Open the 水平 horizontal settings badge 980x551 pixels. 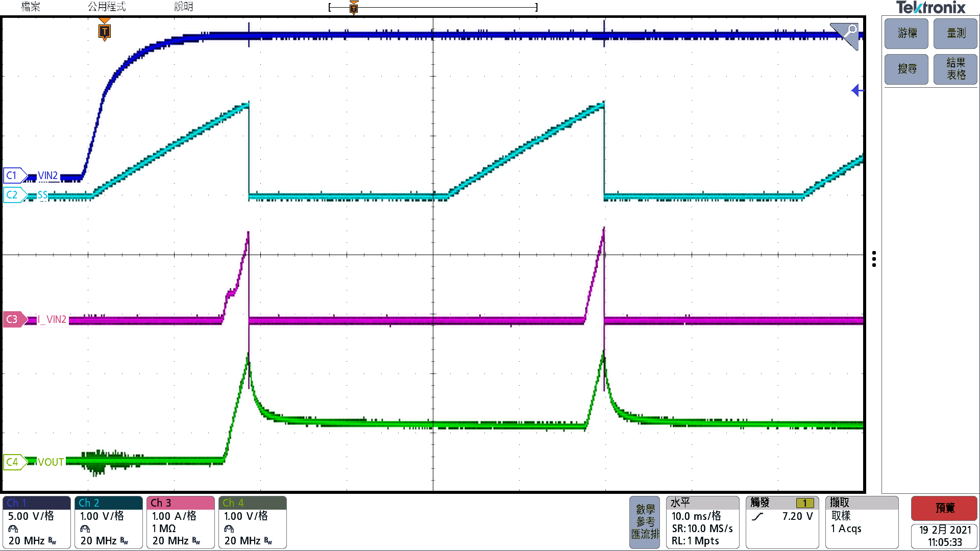pyautogui.click(x=702, y=522)
